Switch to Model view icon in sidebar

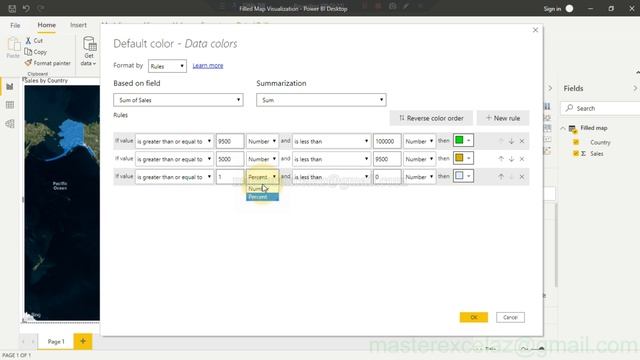10,124
